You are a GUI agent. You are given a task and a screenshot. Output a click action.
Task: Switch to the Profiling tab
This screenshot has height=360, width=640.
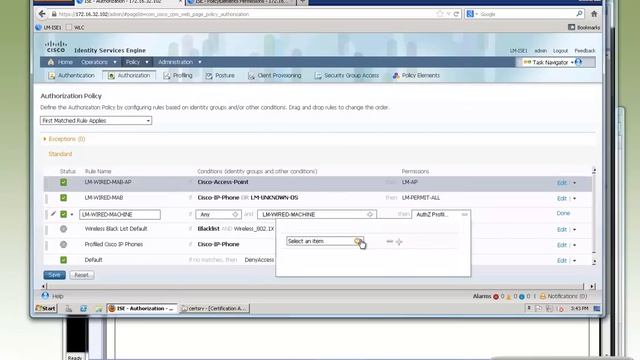coord(178,76)
